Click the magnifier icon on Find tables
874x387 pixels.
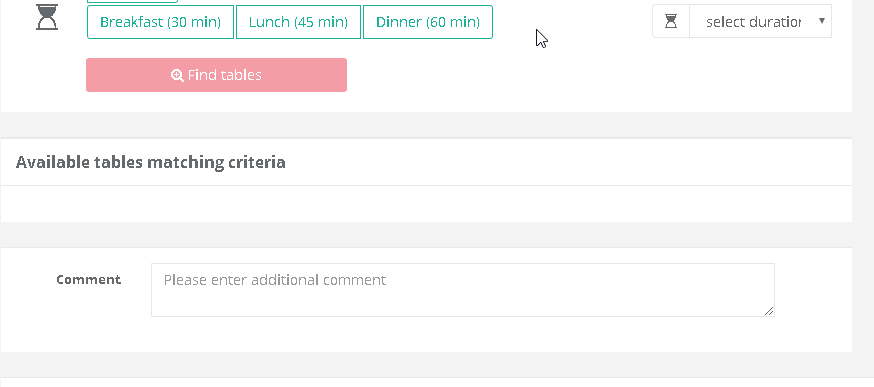[177, 75]
